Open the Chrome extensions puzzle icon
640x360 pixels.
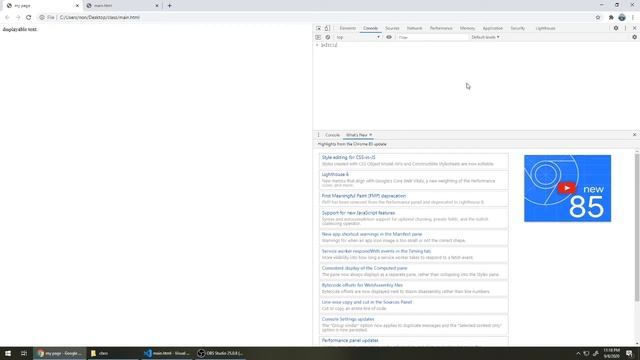click(611, 18)
